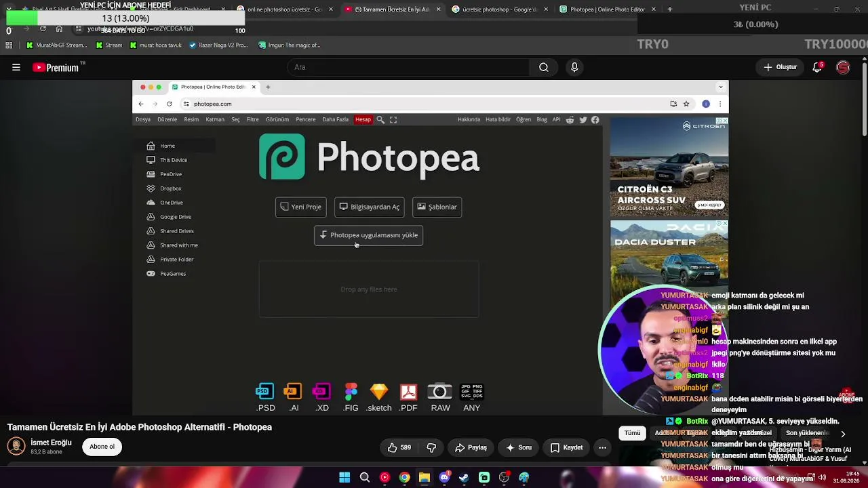Click Photopea's search magnifier icon

[380, 120]
